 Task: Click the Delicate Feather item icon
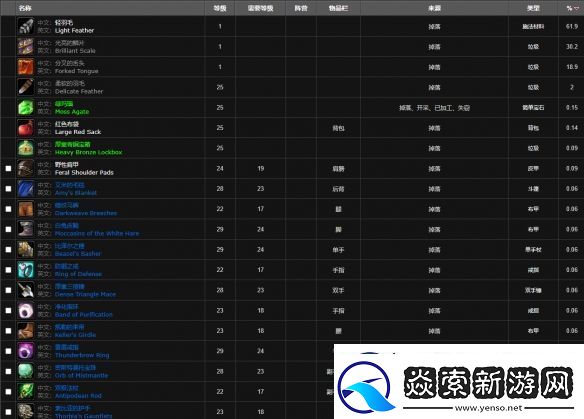26,87
